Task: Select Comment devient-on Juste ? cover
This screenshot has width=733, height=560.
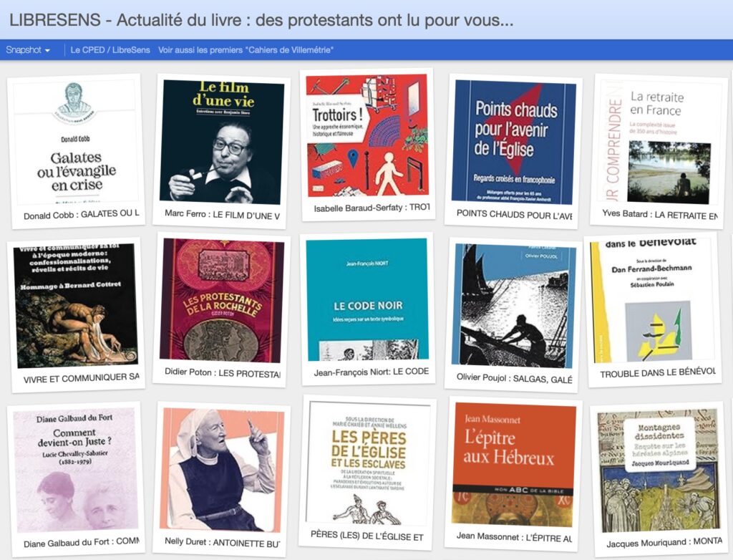Action: [x=76, y=470]
